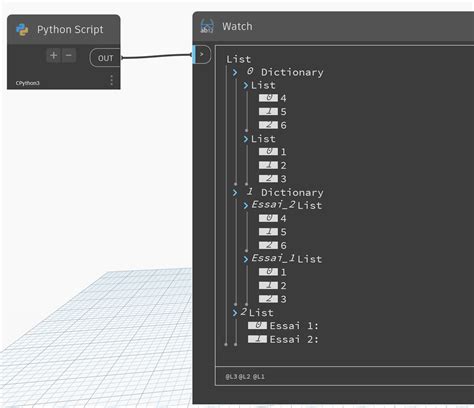Click the OUT port of Python Script
This screenshot has width=474, height=408.
(105, 58)
